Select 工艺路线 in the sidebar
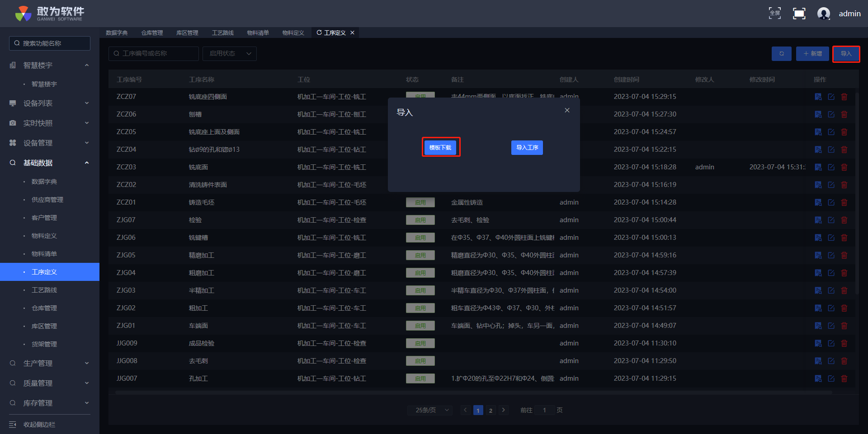This screenshot has width=868, height=434. point(44,290)
